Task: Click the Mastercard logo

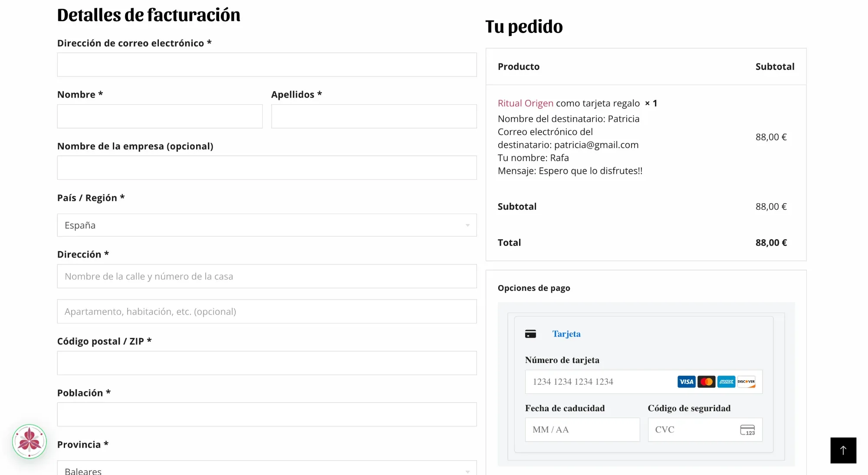Action: [x=706, y=382]
